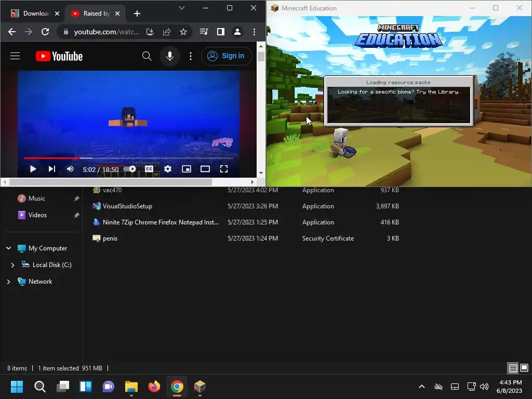Open Task View on taskbar
The height and width of the screenshot is (399, 532).
click(x=63, y=387)
